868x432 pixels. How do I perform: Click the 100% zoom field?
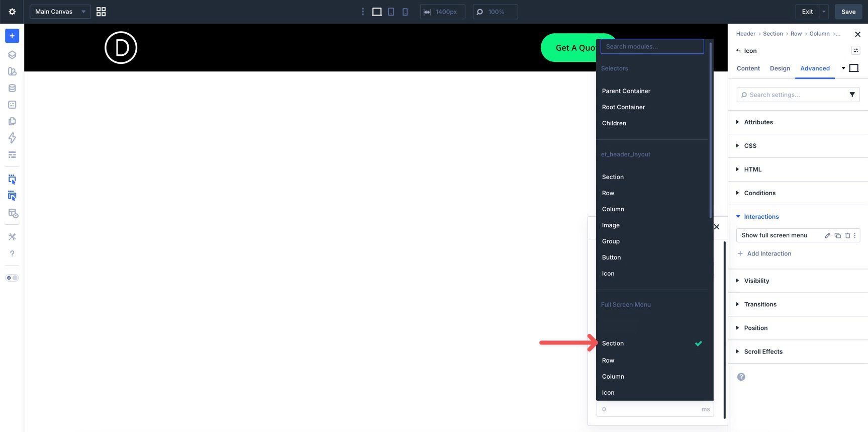(495, 12)
